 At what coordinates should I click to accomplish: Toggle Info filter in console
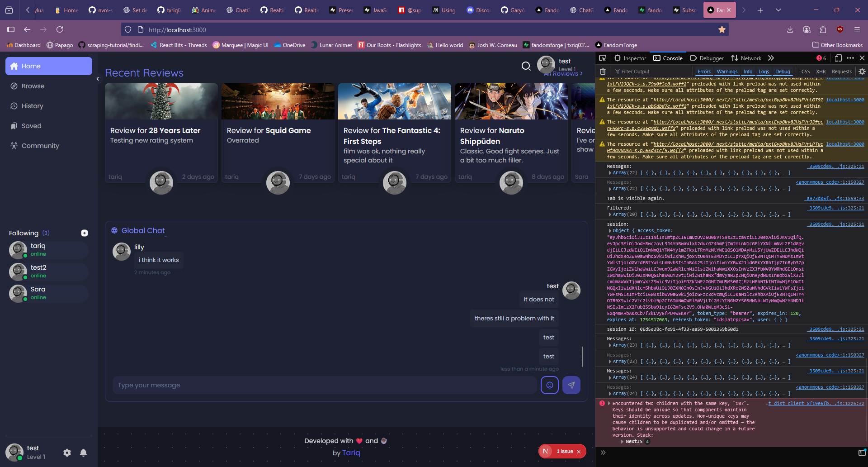748,71
